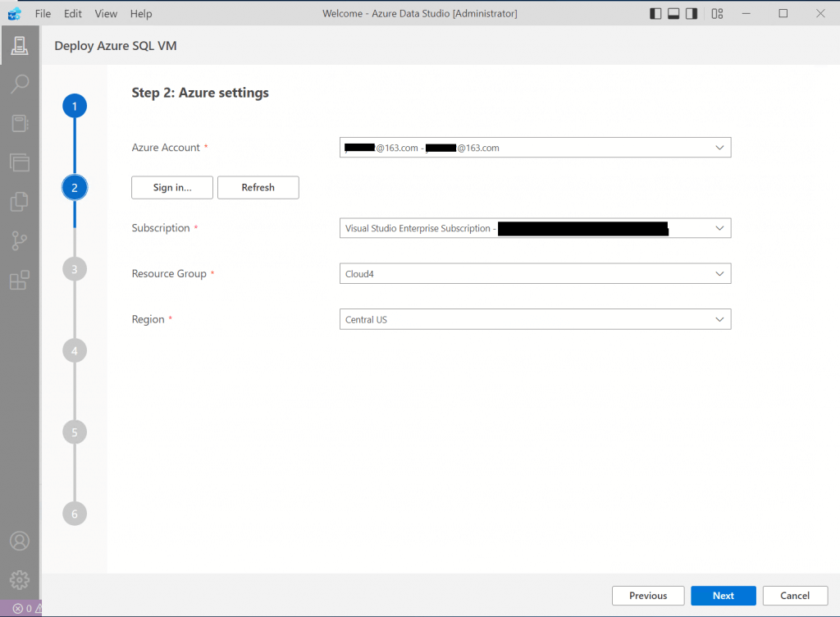Toggle the primary side bar layout icon
The width and height of the screenshot is (840, 617).
tap(655, 13)
